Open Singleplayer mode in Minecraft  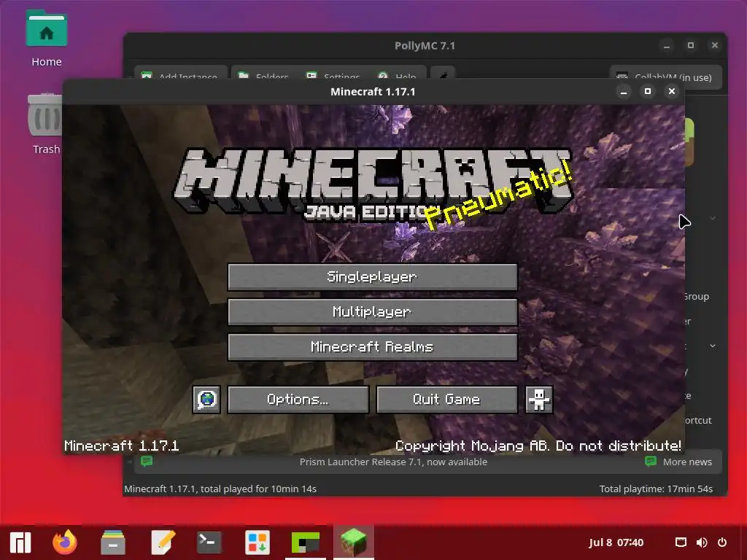click(x=373, y=276)
